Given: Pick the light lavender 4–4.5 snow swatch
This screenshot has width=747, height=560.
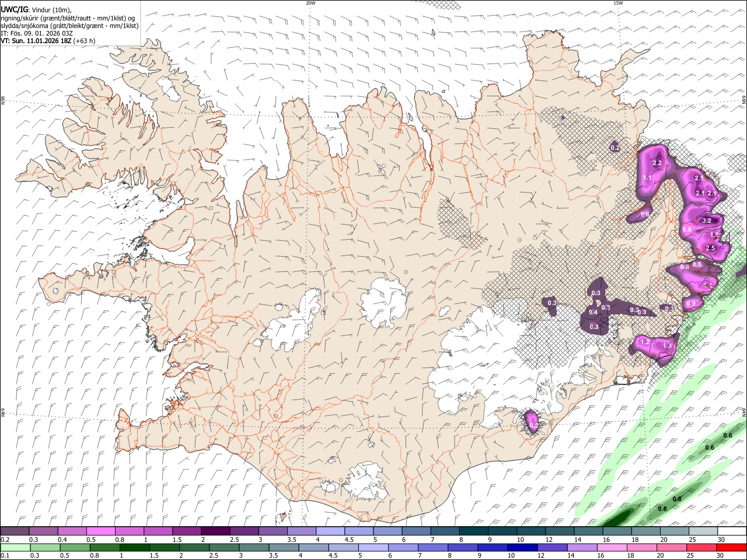Looking at the screenshot, I should [x=330, y=531].
